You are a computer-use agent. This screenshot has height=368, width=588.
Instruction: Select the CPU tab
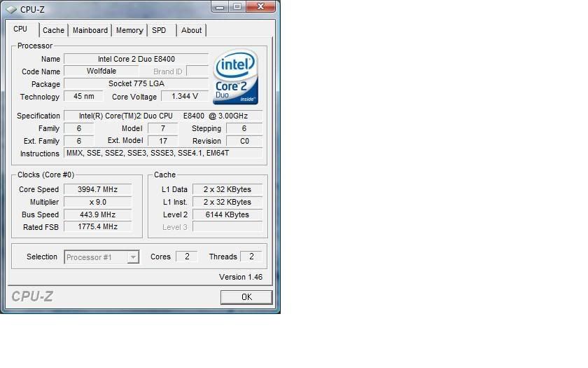[x=20, y=29]
